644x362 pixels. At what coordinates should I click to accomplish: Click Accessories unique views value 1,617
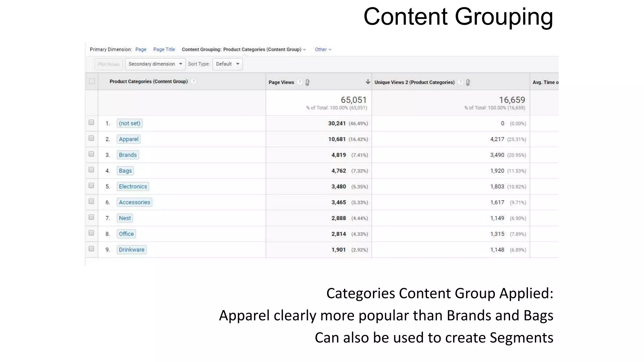click(497, 202)
